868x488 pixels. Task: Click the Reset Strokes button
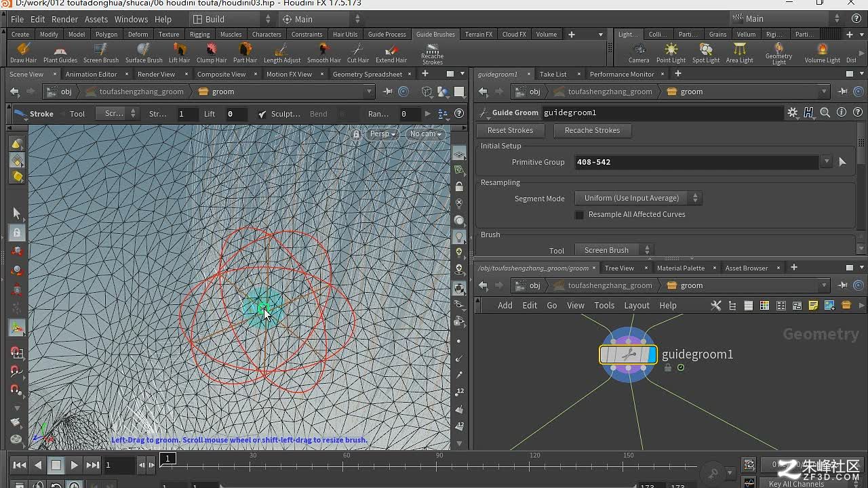pos(510,130)
